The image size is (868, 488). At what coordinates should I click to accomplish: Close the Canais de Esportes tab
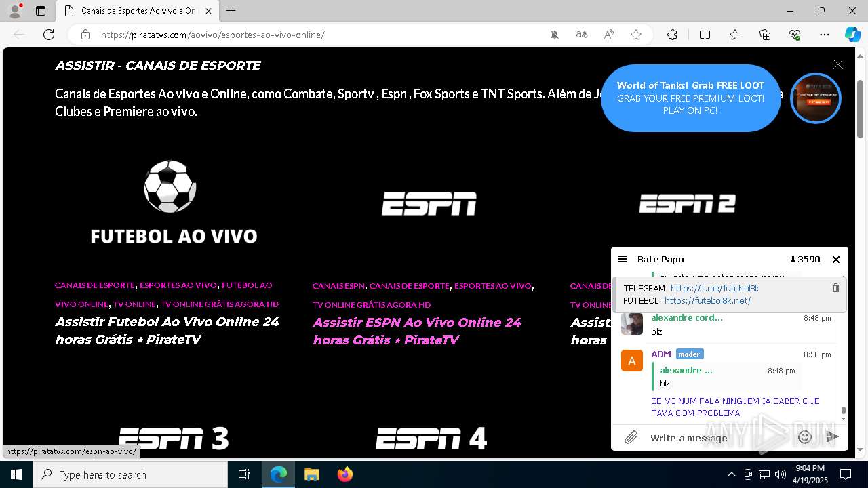pos(209,11)
